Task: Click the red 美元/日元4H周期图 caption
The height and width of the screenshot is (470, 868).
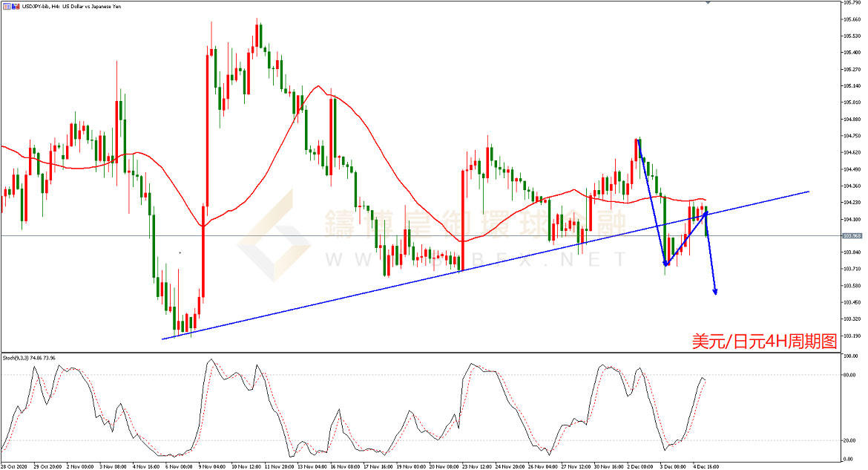Action: tap(764, 341)
